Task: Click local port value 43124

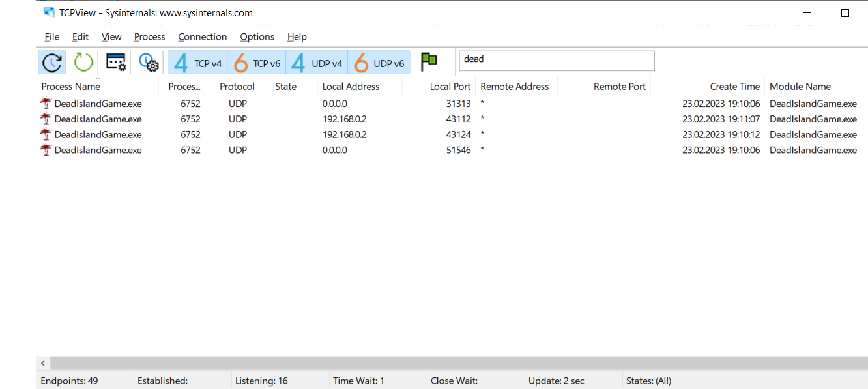Action: coord(458,135)
